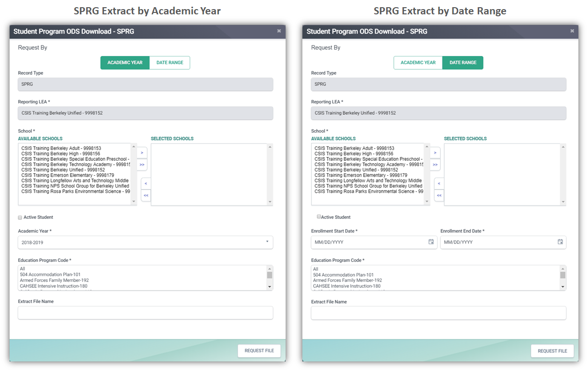Click the single < arrow in the Date Range dialog
The height and width of the screenshot is (371, 588).
coord(439,183)
